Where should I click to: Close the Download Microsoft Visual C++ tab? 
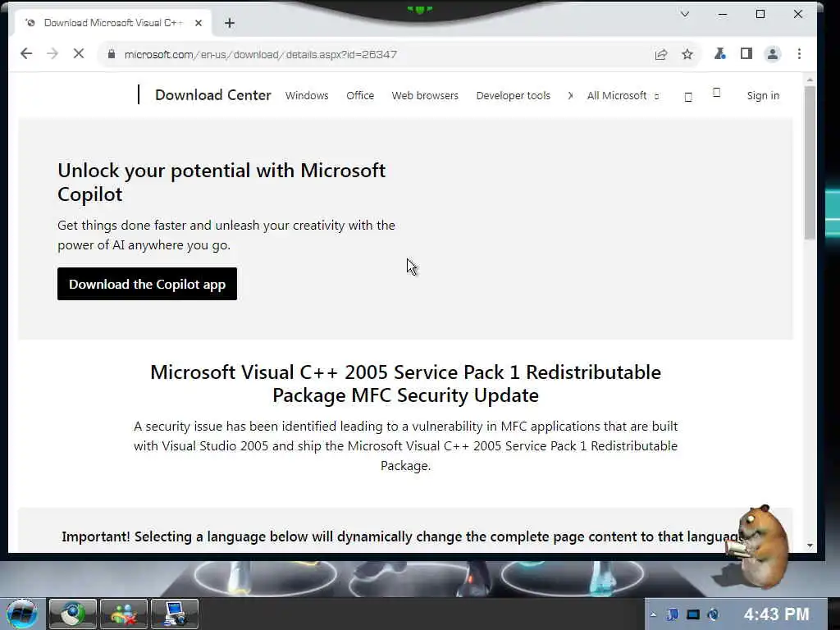199,23
